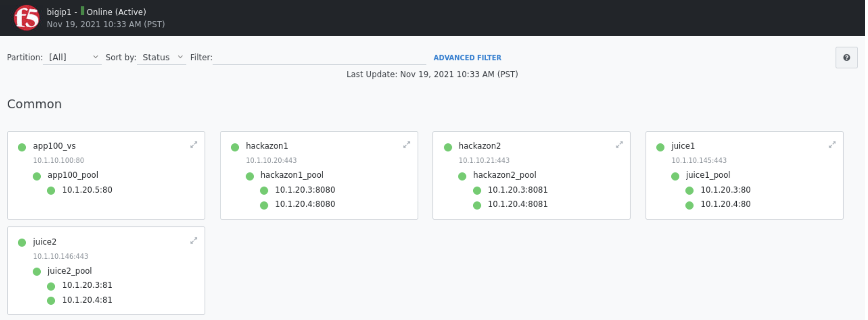Click pool member 10.1.20.3:8080

coord(305,190)
